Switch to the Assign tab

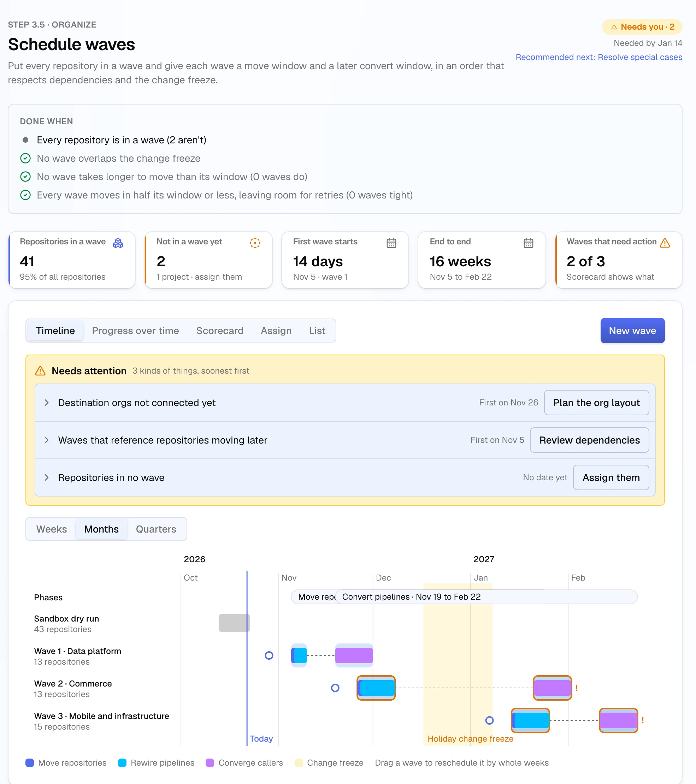pos(276,331)
